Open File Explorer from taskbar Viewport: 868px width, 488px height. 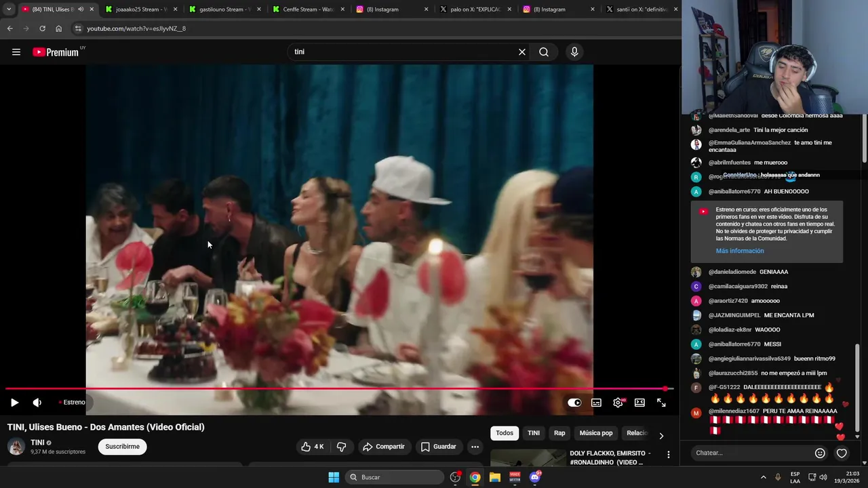495,477
